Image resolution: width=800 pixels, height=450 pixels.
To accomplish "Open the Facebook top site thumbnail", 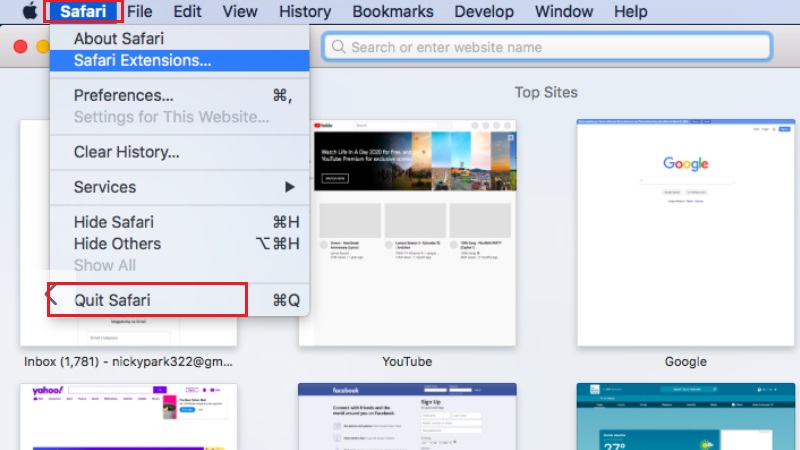I will [407, 417].
